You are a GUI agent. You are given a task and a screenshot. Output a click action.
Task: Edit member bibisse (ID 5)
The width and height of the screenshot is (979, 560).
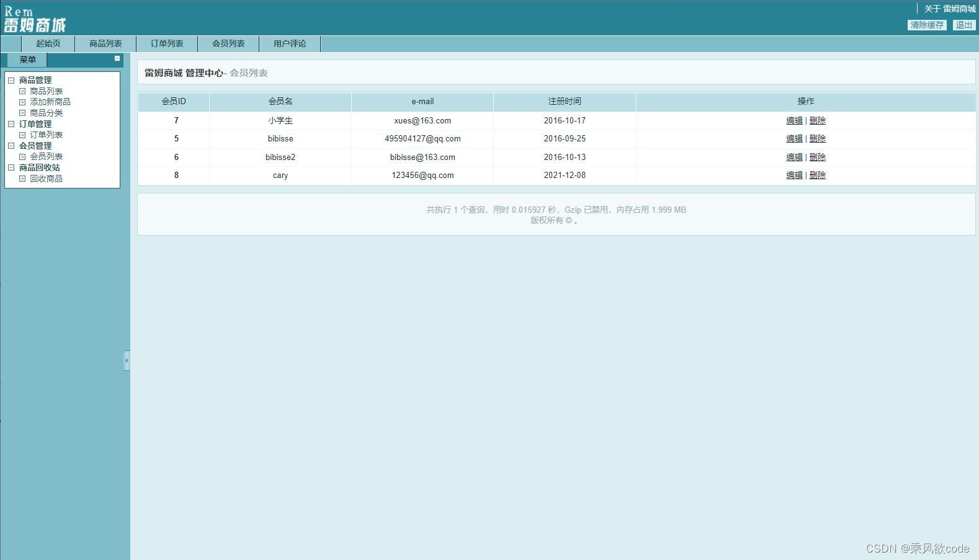(794, 139)
